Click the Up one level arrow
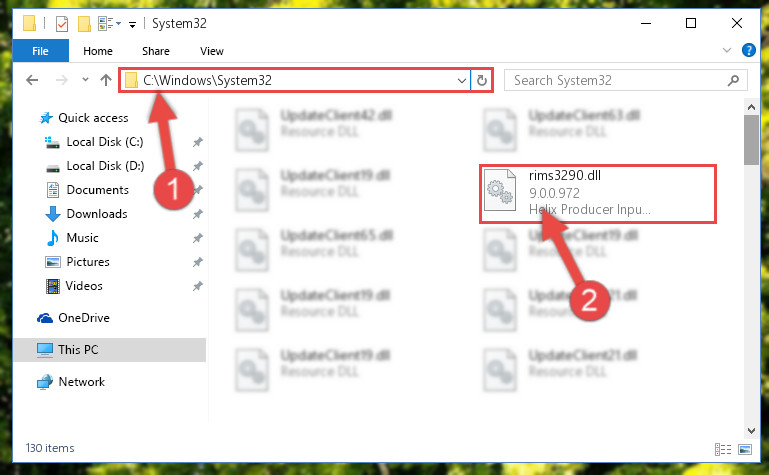 coord(105,80)
